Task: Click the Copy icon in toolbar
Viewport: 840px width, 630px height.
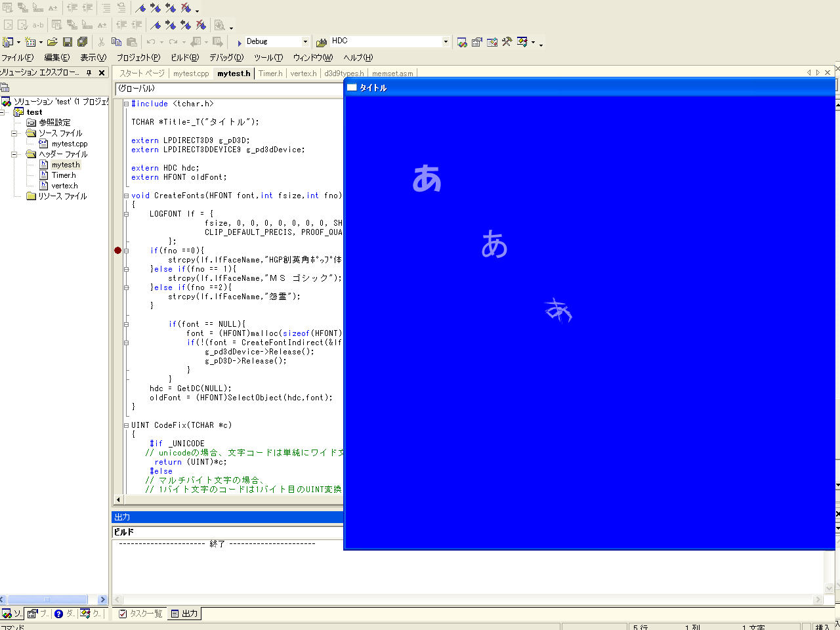Action: [x=116, y=42]
